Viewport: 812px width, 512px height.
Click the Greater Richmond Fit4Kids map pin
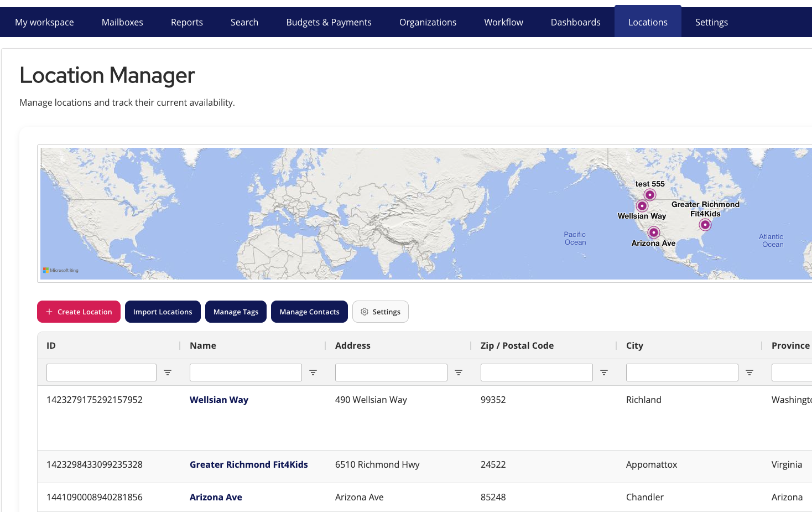pyautogui.click(x=705, y=225)
